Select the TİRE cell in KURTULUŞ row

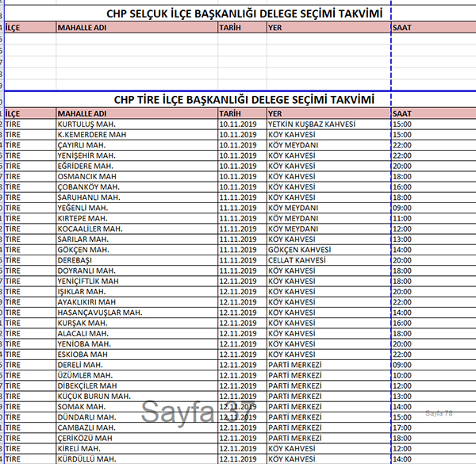pyautogui.click(x=30, y=124)
